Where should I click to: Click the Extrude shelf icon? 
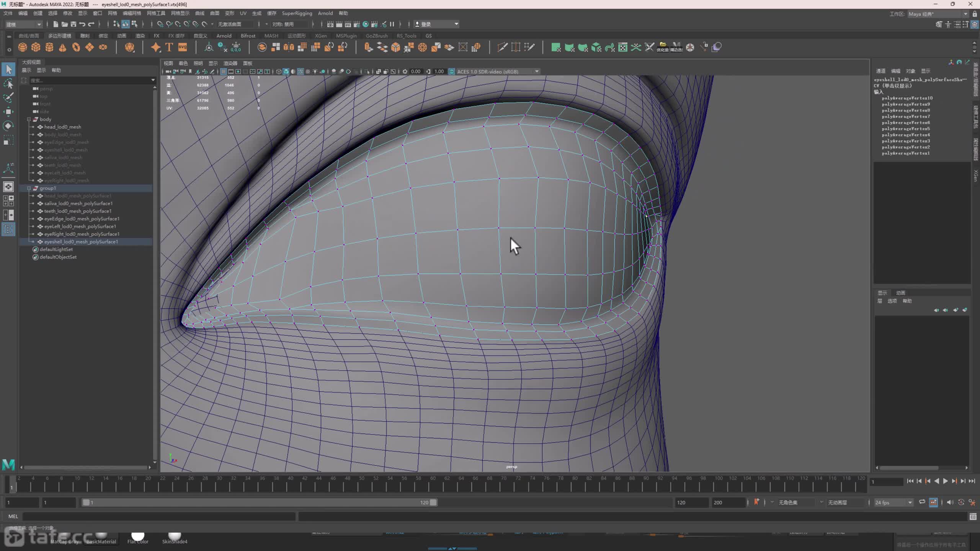368,47
